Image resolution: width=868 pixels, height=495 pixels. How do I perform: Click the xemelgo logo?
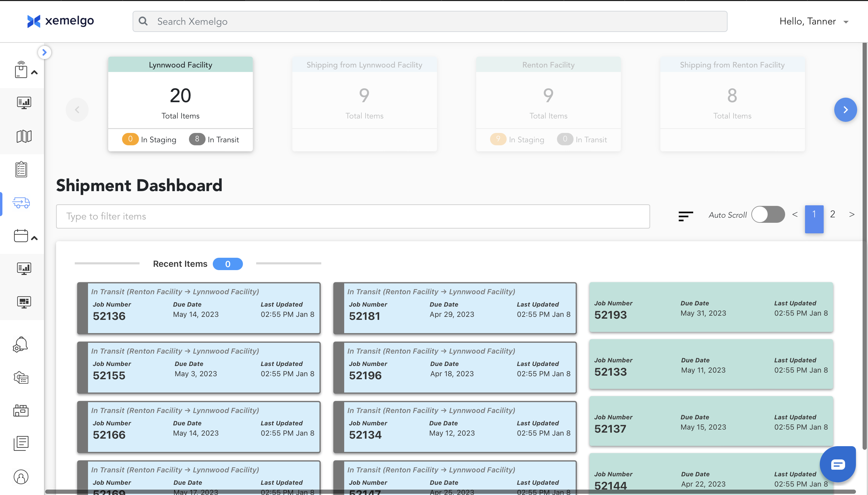[61, 21]
